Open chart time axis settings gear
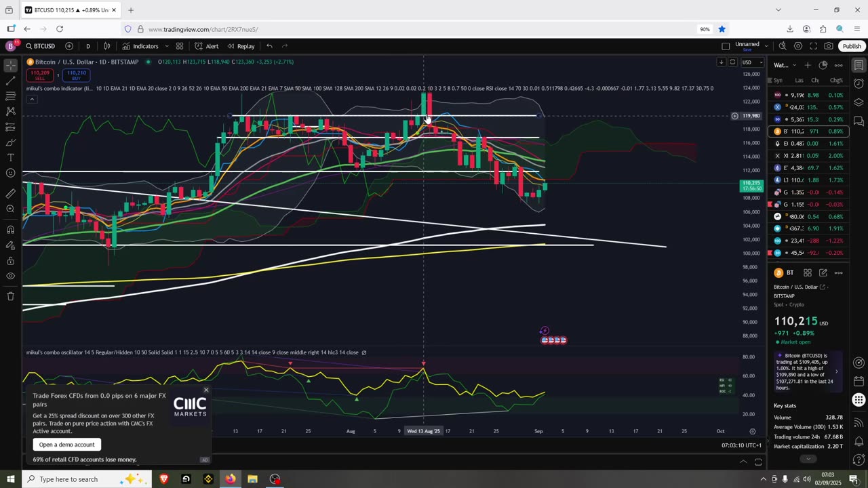Image resolution: width=868 pixels, height=488 pixels. [x=752, y=431]
